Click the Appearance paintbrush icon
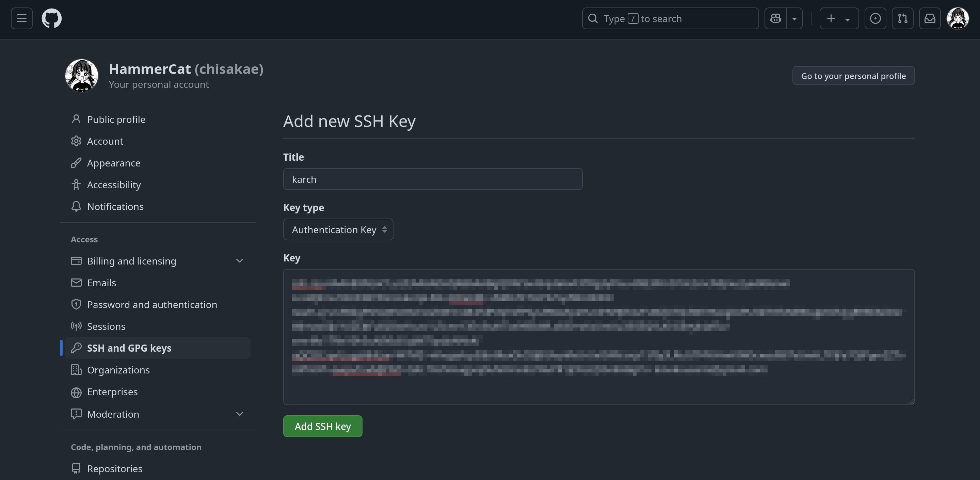Image resolution: width=980 pixels, height=480 pixels. 76,163
